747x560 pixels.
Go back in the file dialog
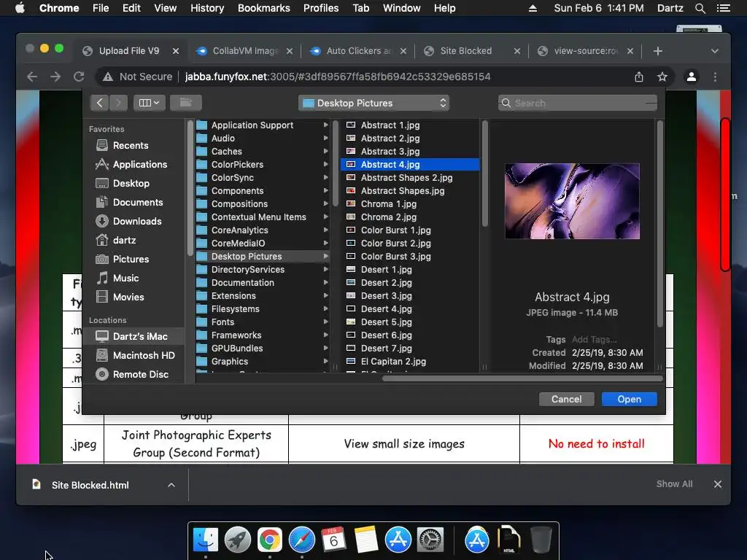pyautogui.click(x=99, y=103)
